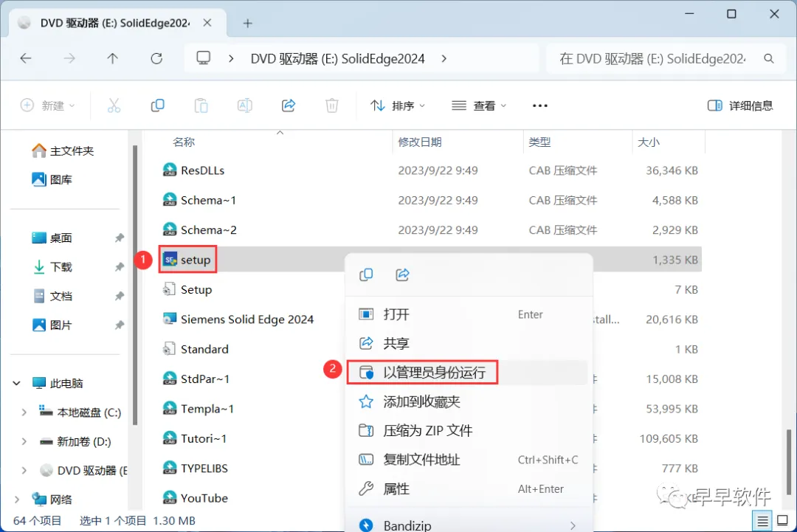Toggle the 详细信息 details pane
The width and height of the screenshot is (797, 532).
point(740,106)
